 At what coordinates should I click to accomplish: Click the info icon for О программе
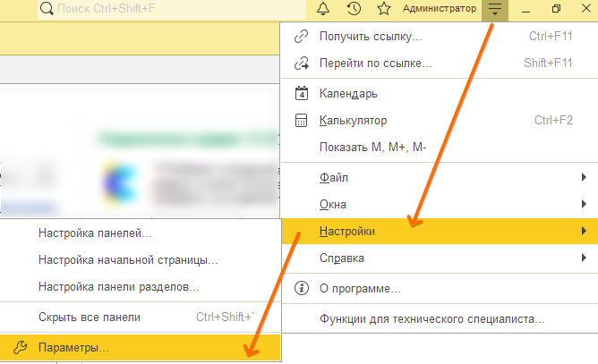coord(302,289)
